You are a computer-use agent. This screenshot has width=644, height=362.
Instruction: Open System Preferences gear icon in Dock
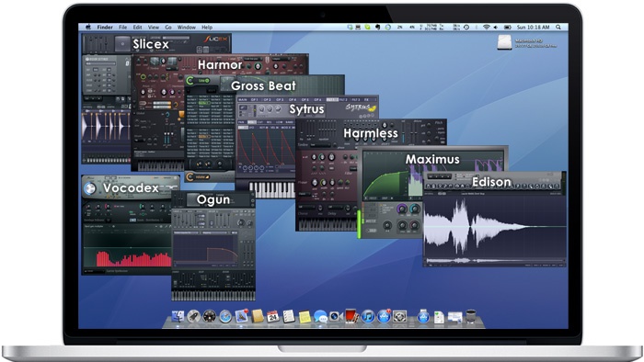tap(399, 316)
